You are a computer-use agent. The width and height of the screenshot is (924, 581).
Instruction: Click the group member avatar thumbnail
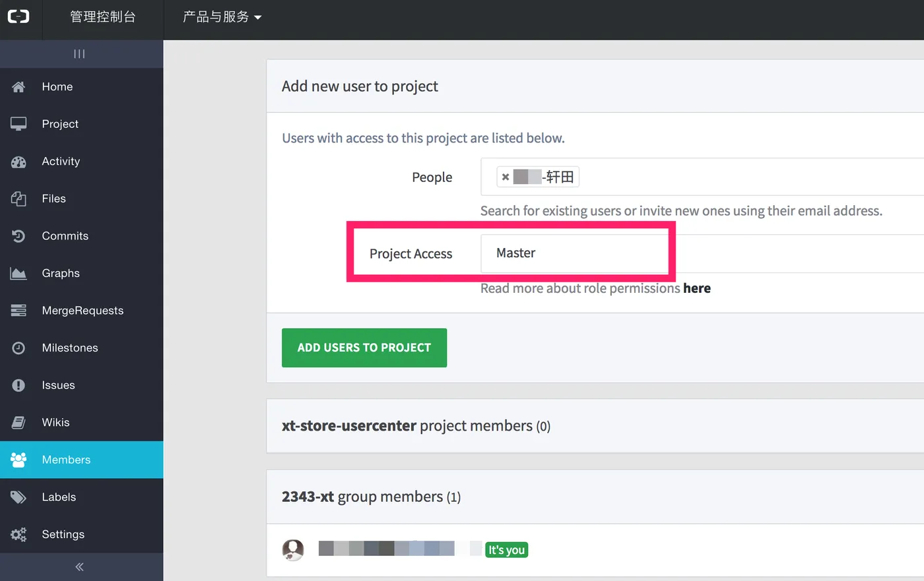point(293,549)
